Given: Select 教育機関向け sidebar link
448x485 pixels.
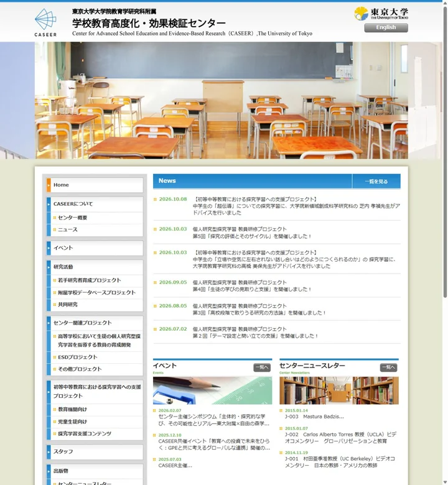Looking at the screenshot, I should pos(72,410).
